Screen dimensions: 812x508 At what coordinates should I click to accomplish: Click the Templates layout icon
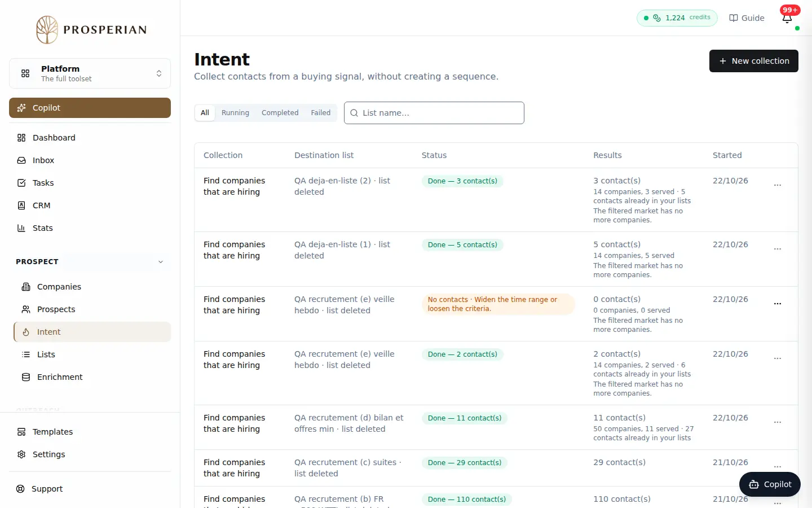(x=21, y=432)
